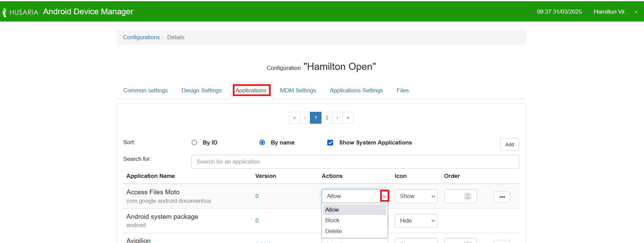Open the Files tab
Screen dimensions: 644x243
pyautogui.click(x=403, y=90)
